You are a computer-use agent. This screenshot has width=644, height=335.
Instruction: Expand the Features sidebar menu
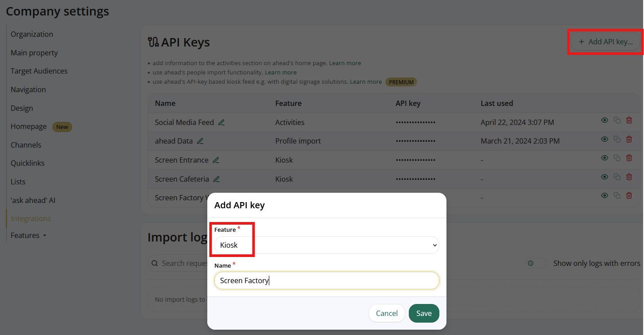(x=29, y=235)
